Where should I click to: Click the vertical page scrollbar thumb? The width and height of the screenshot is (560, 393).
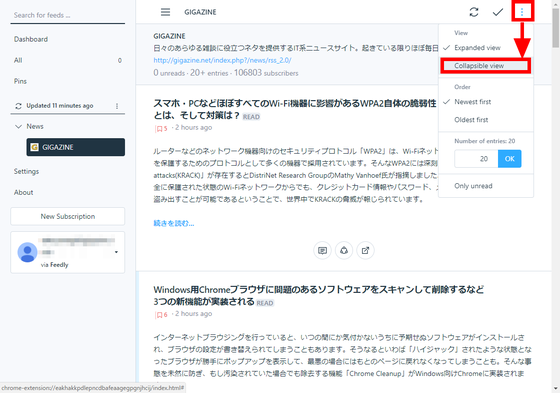click(556, 27)
